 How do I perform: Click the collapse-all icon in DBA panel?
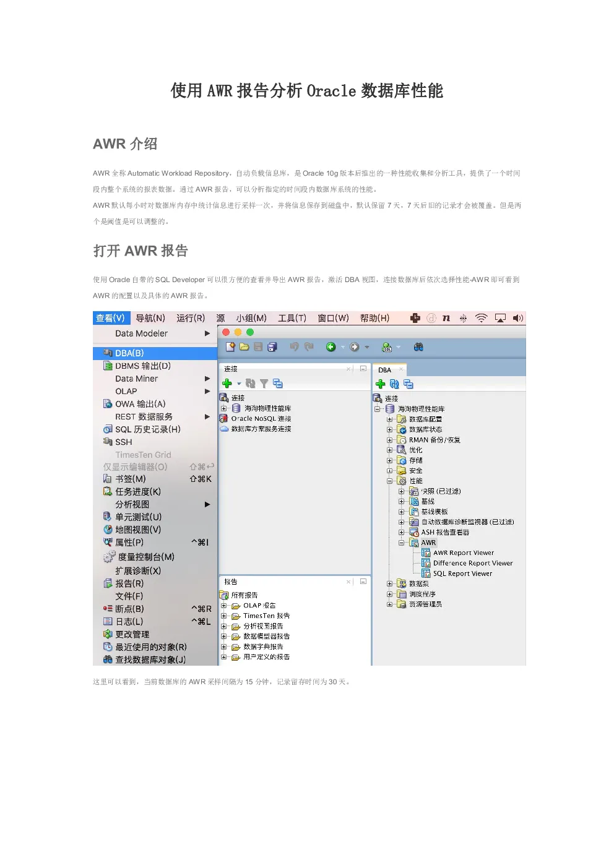[408, 384]
